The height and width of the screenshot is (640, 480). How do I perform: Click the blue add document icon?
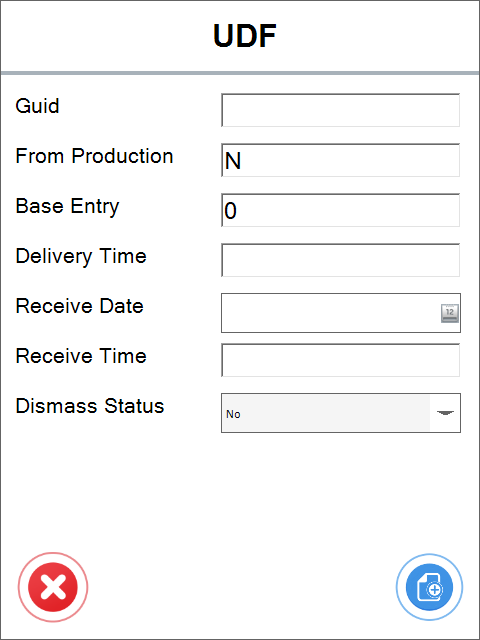429,587
